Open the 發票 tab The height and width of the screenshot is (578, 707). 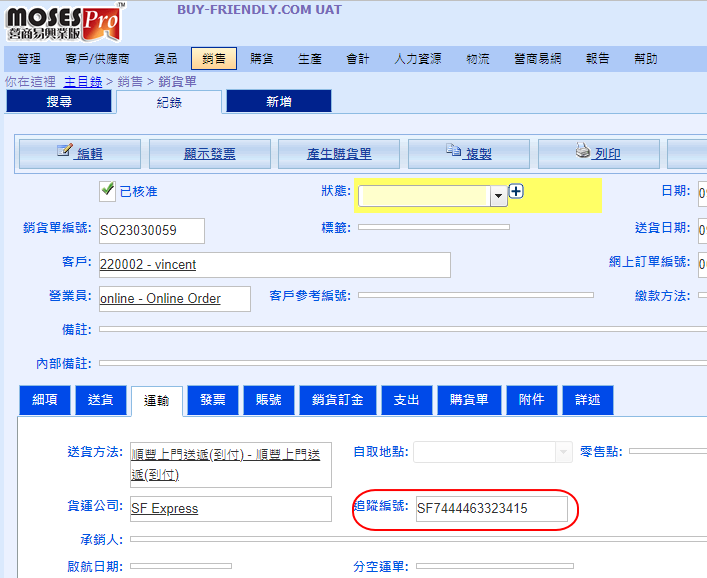coord(213,400)
